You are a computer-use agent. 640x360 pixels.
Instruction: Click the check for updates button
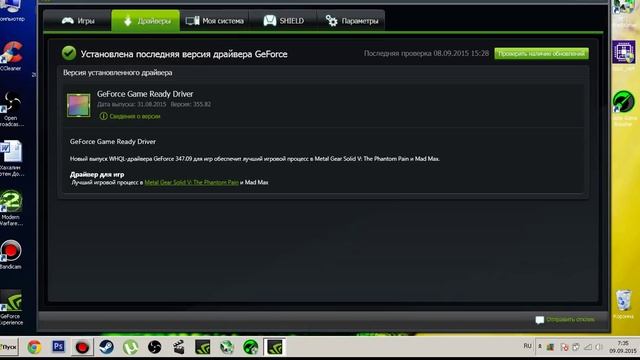coord(541,53)
